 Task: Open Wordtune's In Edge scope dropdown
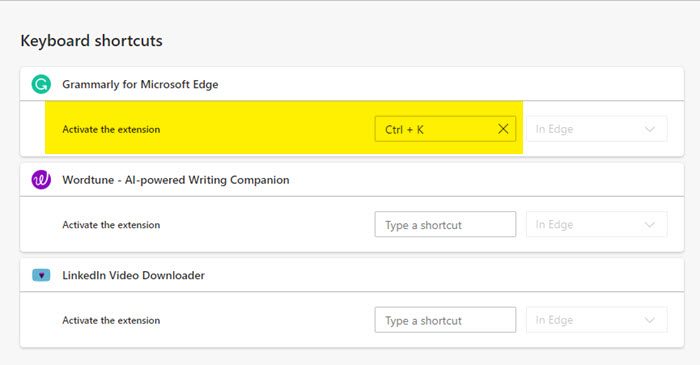tap(597, 224)
